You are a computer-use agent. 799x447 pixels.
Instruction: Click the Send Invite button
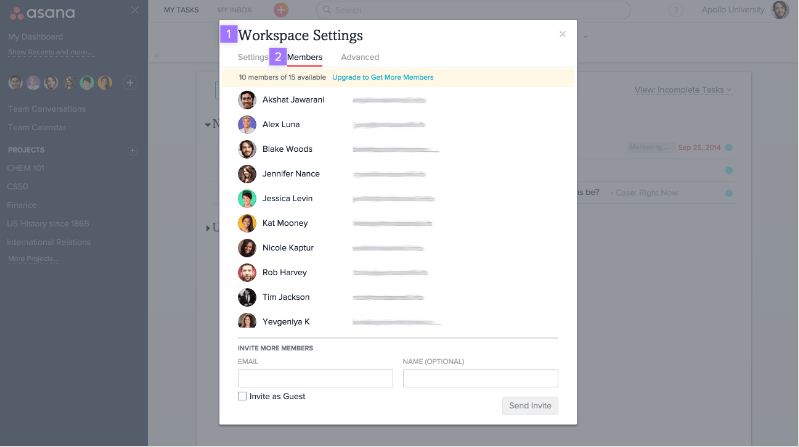click(x=529, y=405)
